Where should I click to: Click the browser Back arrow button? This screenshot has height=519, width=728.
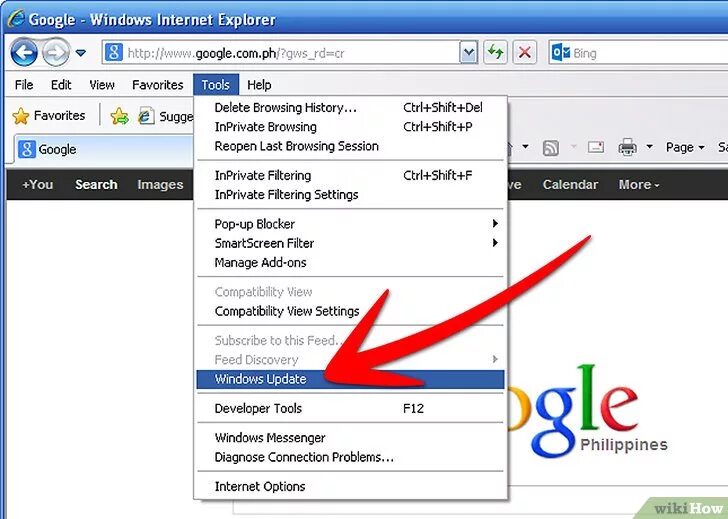click(x=24, y=52)
